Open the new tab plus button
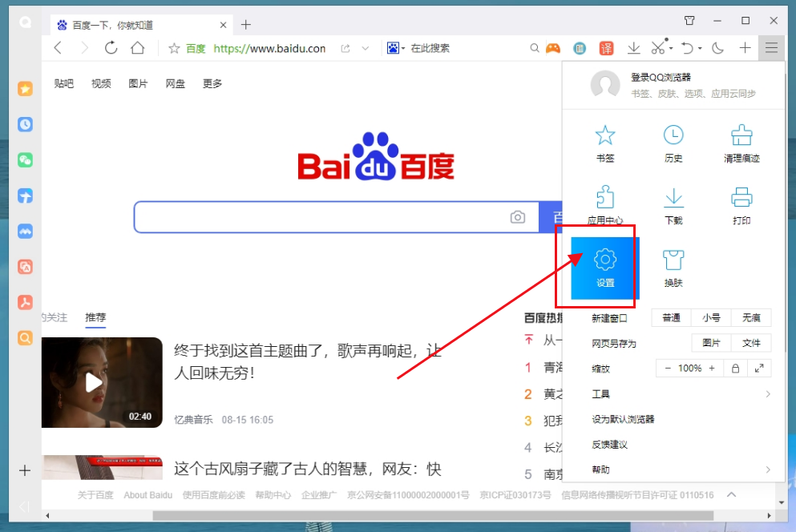This screenshot has height=532, width=796. (x=246, y=25)
